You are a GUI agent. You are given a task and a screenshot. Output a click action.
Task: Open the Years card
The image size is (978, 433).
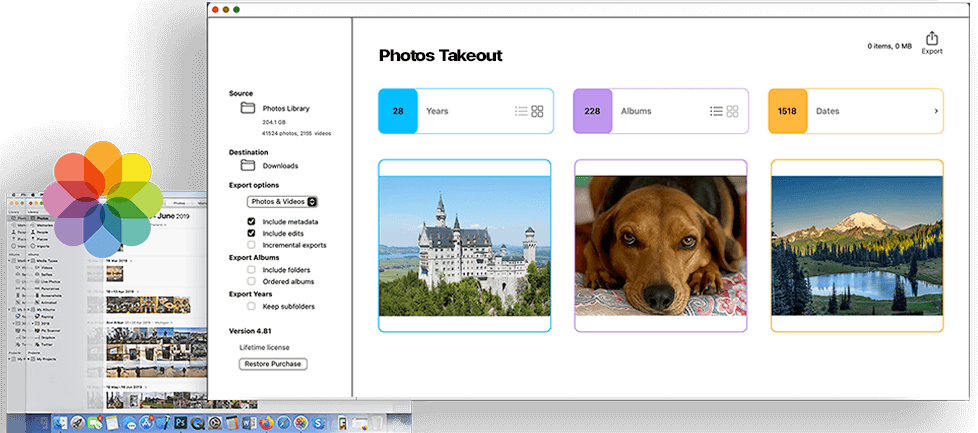[465, 111]
